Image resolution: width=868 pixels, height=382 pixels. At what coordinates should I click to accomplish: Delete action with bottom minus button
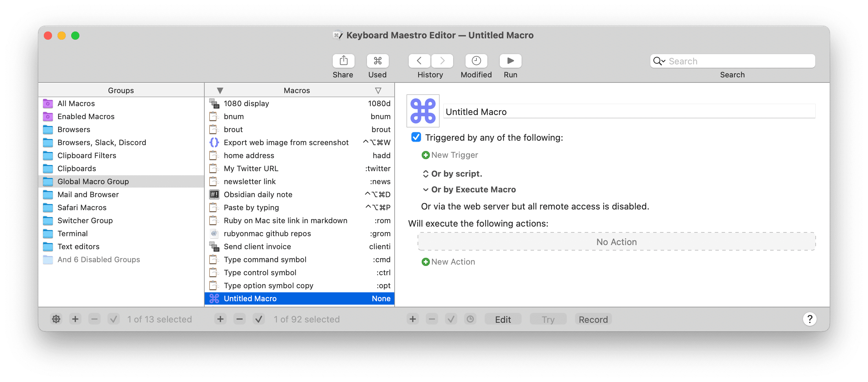[432, 319]
